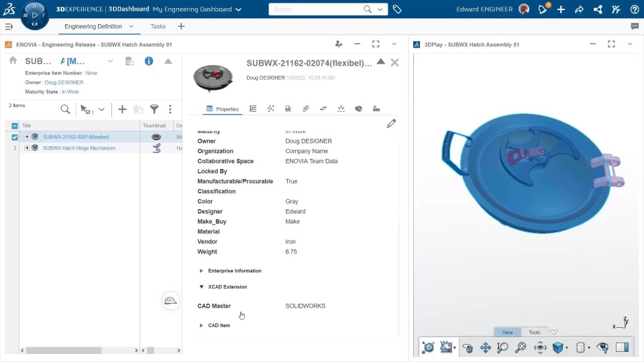Maximize the ENOVIA widget

(376, 44)
